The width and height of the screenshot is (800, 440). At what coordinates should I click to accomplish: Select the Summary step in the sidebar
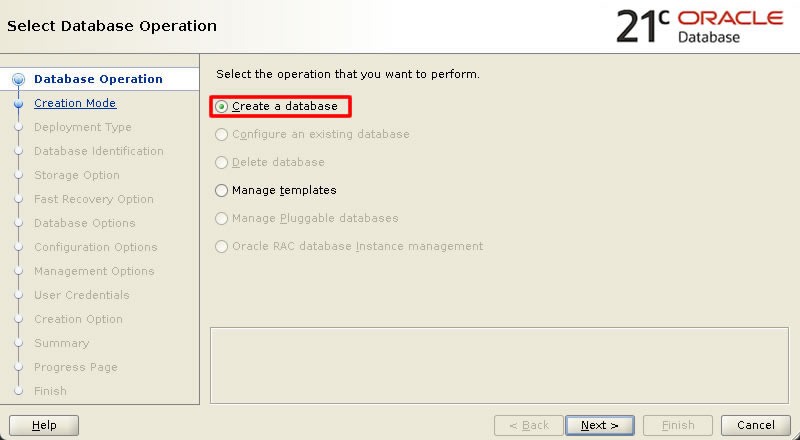click(x=62, y=343)
